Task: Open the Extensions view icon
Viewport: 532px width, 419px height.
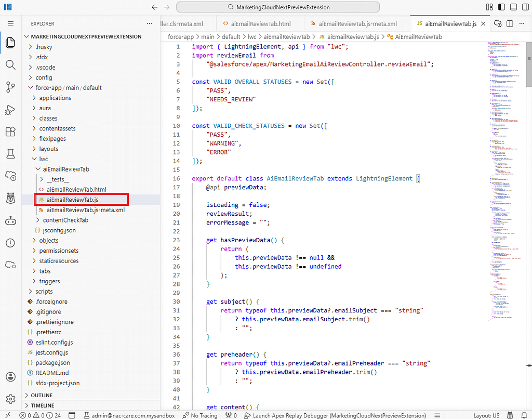Action: [x=10, y=132]
